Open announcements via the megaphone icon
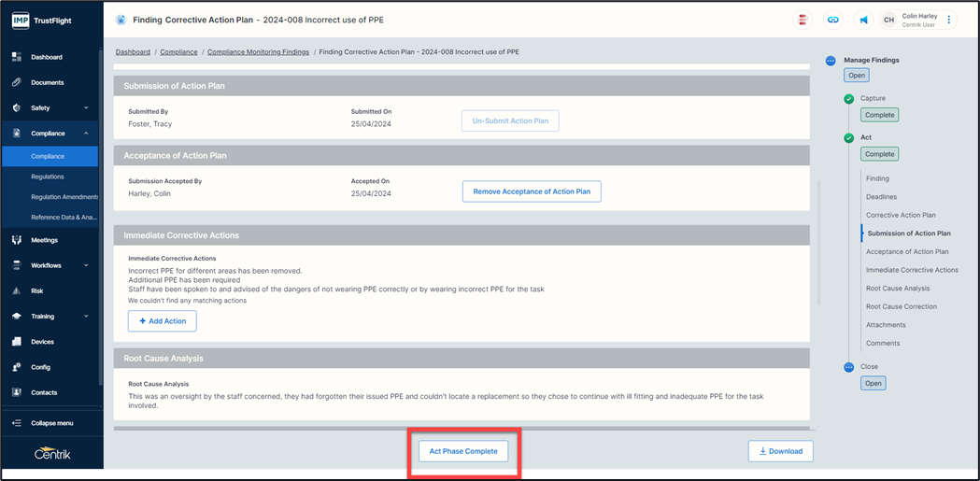 point(862,20)
